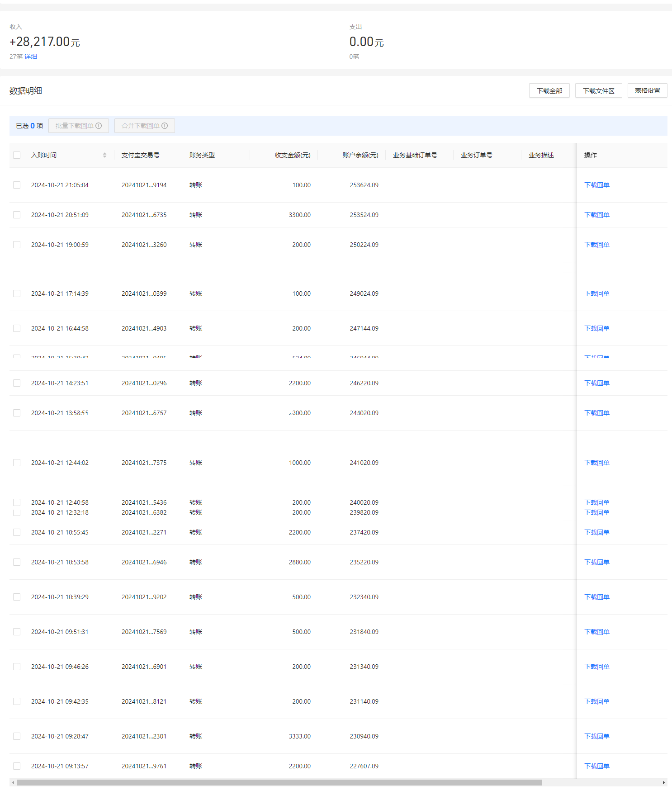The height and width of the screenshot is (795, 672).
Task: Click the horizontal scrollbar thumb at bottom
Action: tap(279, 782)
